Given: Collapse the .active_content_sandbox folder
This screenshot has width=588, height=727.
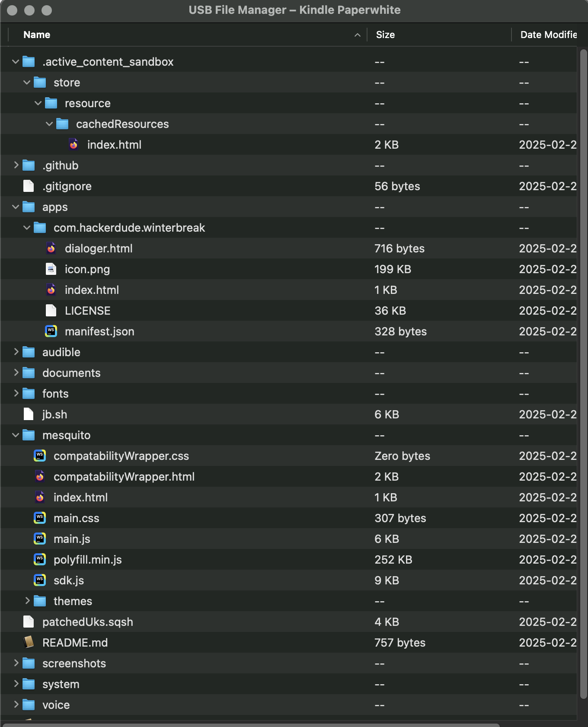Looking at the screenshot, I should [x=16, y=62].
